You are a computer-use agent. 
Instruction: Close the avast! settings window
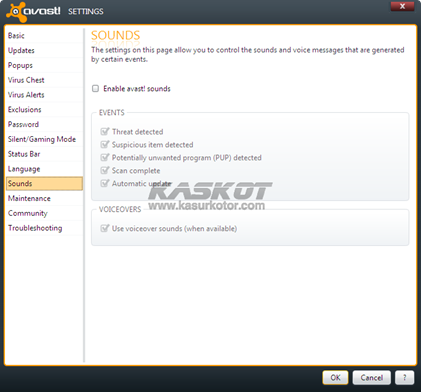[x=402, y=6]
